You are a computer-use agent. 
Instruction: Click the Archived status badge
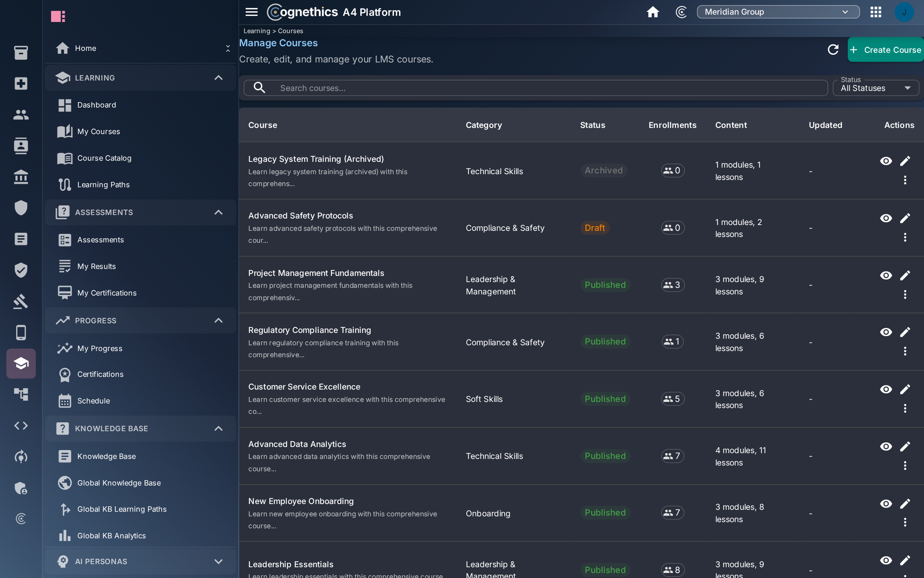603,170
